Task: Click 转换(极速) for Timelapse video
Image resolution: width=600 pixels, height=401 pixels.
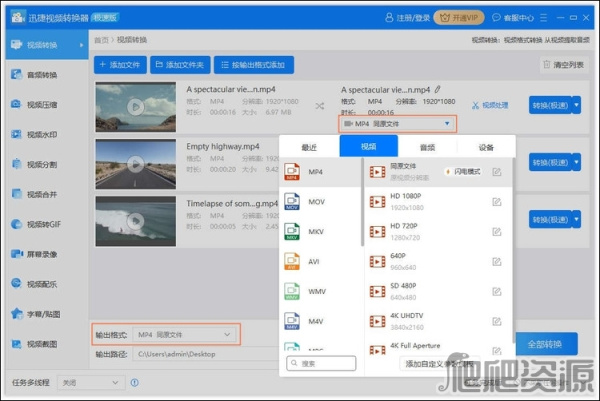Action: pyautogui.click(x=550, y=219)
